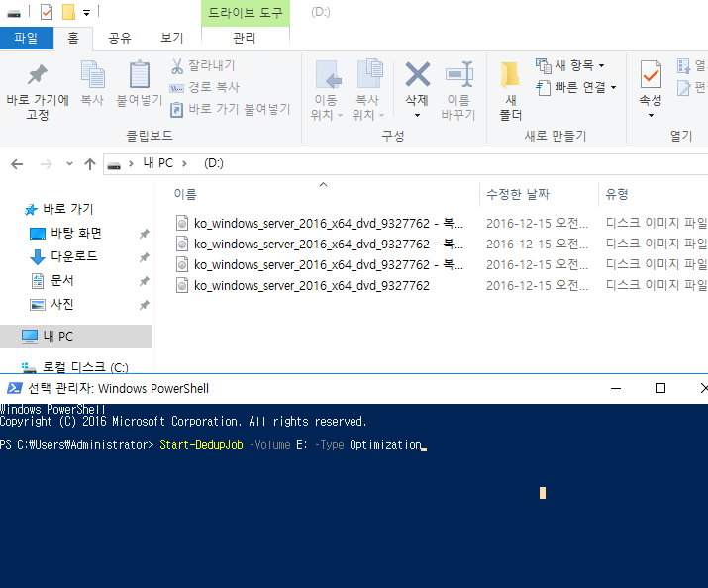Click the PowerShell window title icon
Image resolution: width=708 pixels, height=588 pixels.
15,388
